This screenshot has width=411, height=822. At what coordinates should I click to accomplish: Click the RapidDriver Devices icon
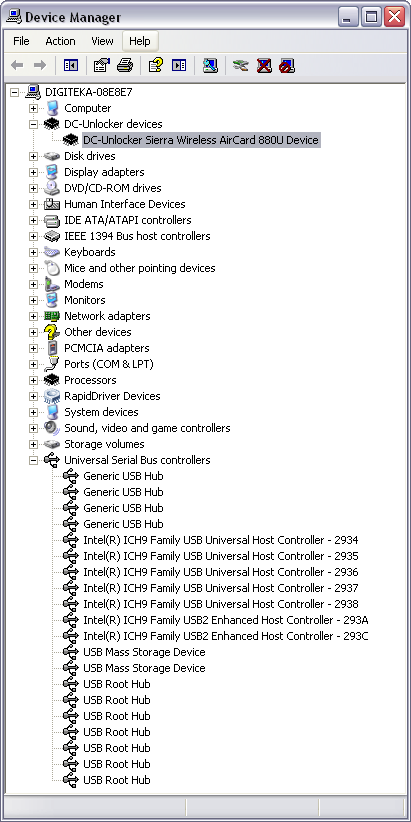click(x=51, y=396)
